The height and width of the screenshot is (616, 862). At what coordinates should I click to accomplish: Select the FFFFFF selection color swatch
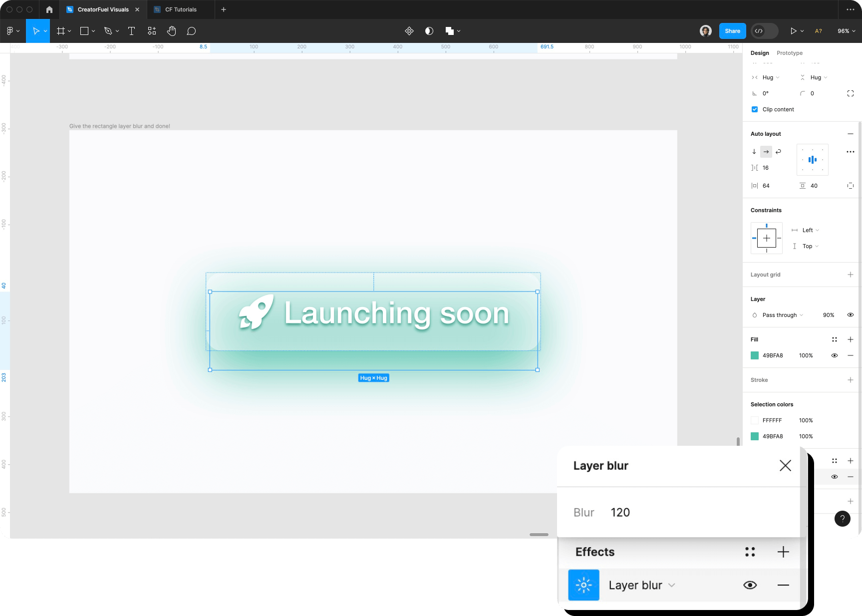click(x=755, y=420)
